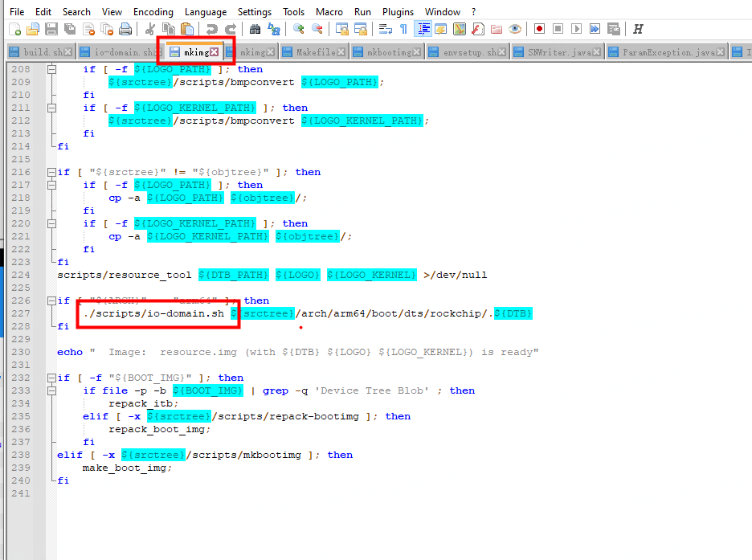Viewport: 752px width, 560px height.
Task: Click the Paste toolbar icon
Action: [x=186, y=27]
